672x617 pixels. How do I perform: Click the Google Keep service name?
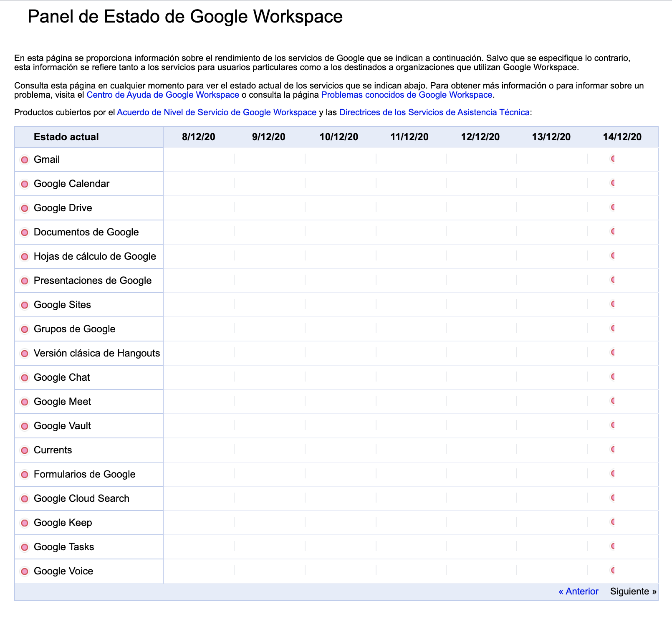pyautogui.click(x=63, y=523)
